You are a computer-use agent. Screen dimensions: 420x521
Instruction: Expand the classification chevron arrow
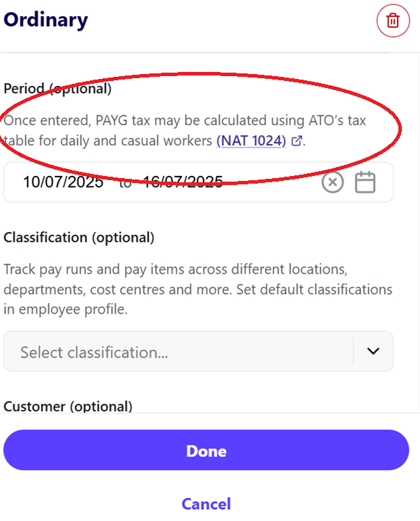click(373, 351)
